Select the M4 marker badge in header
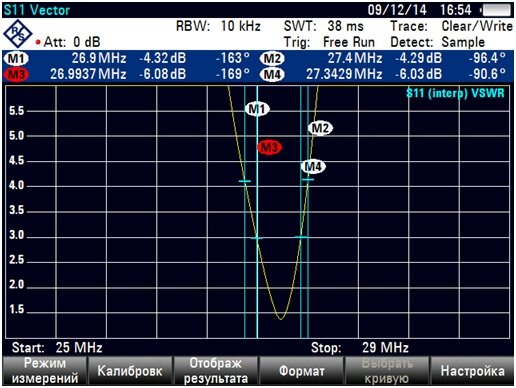 point(272,74)
